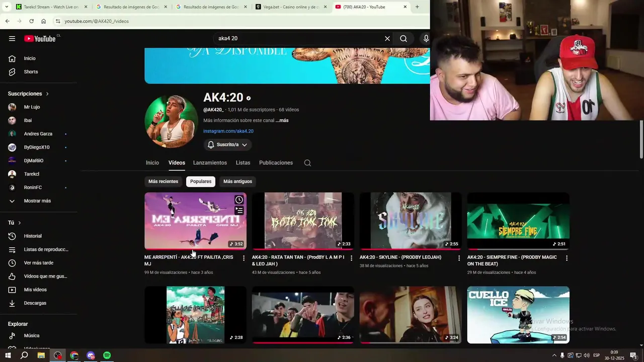The image size is (644, 362).
Task: Expand channel description with ...más
Action: (282, 121)
